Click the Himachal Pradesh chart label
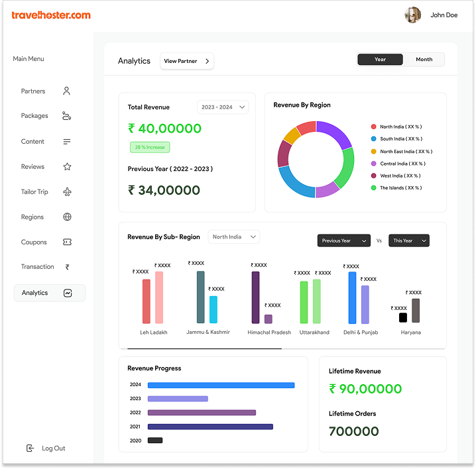Image resolution: width=476 pixels, height=469 pixels. pyautogui.click(x=269, y=333)
